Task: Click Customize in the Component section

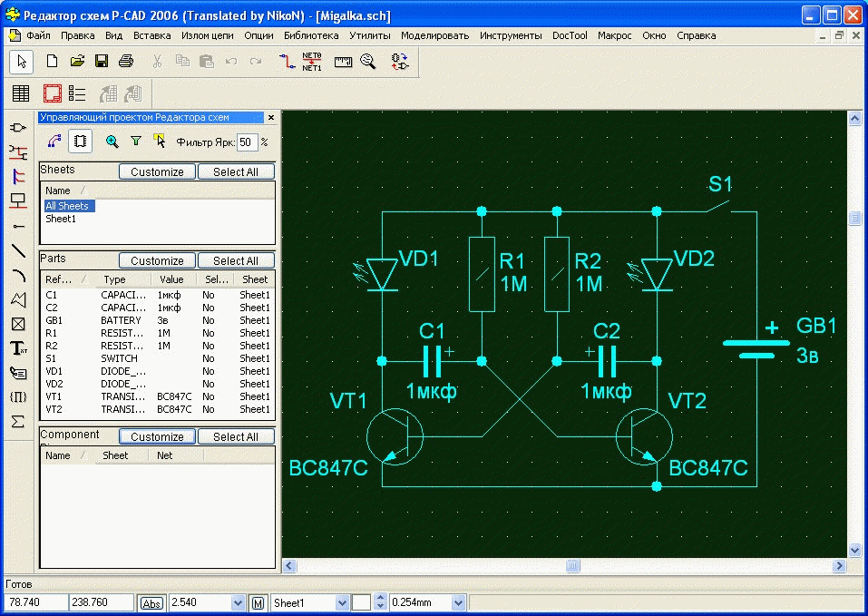Action: 157,436
